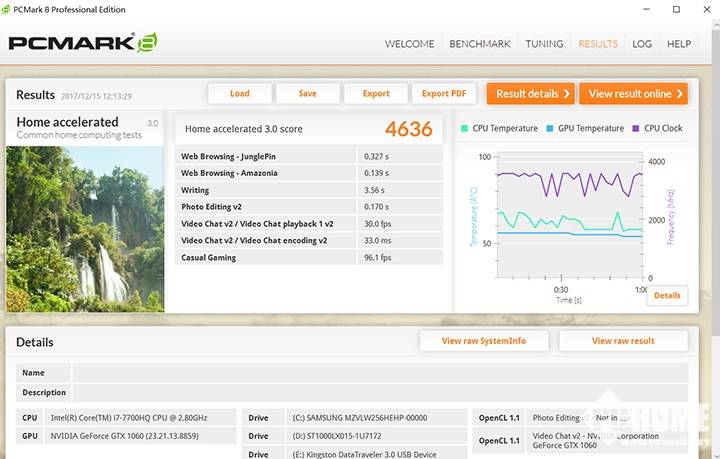
Task: Click the NVIDIA GeForce GTX 1060 GPU entry
Action: [124, 436]
